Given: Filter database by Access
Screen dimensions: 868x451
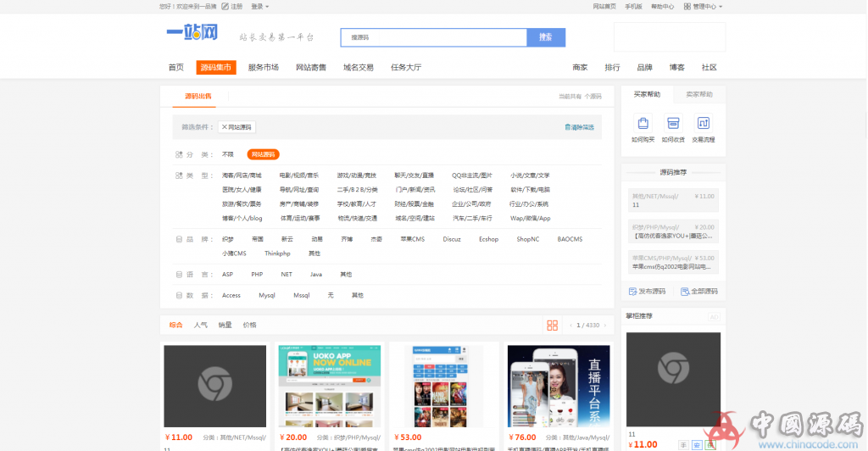Looking at the screenshot, I should coord(231,296).
